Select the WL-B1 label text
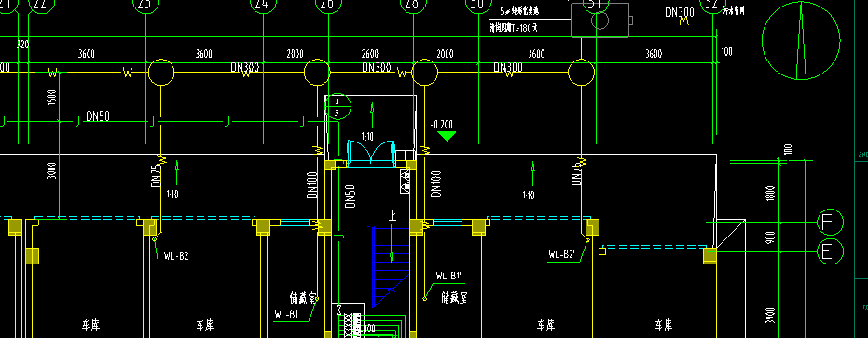 (287, 314)
